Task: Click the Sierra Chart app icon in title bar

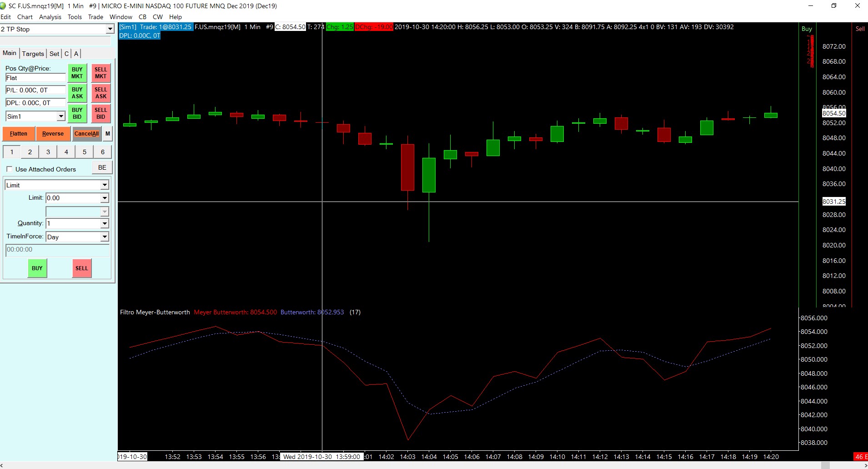Action: pos(3,6)
